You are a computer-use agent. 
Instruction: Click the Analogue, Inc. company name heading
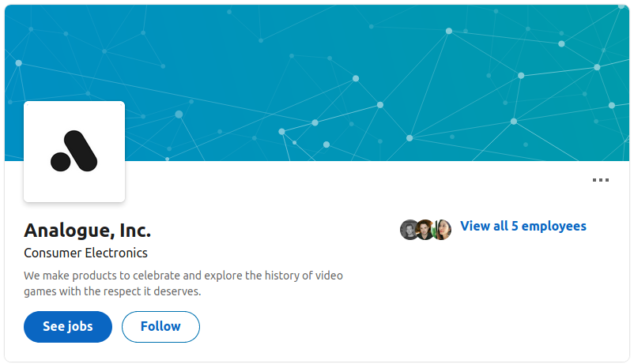pyautogui.click(x=87, y=231)
